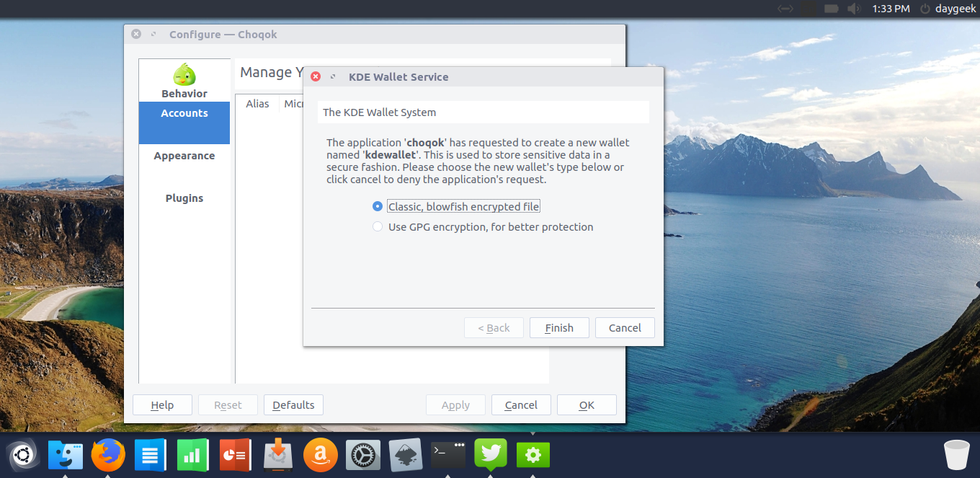Open green gear configuration icon in dock
Screen dimensions: 980x478
(533, 455)
